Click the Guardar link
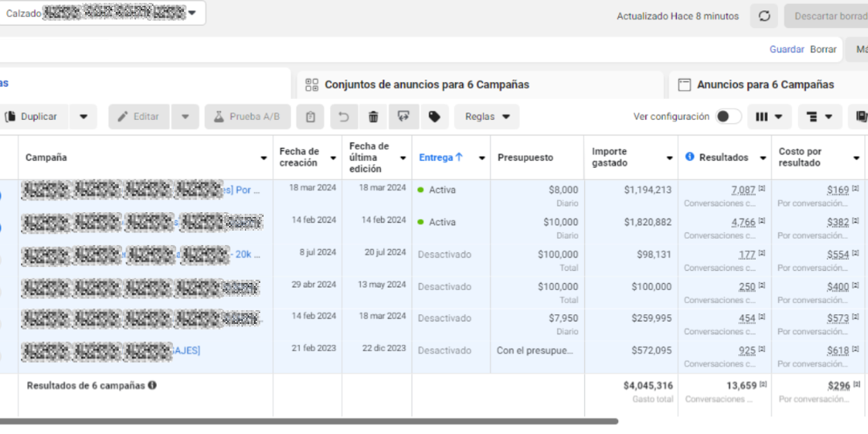This screenshot has height=434, width=868. pyautogui.click(x=787, y=49)
